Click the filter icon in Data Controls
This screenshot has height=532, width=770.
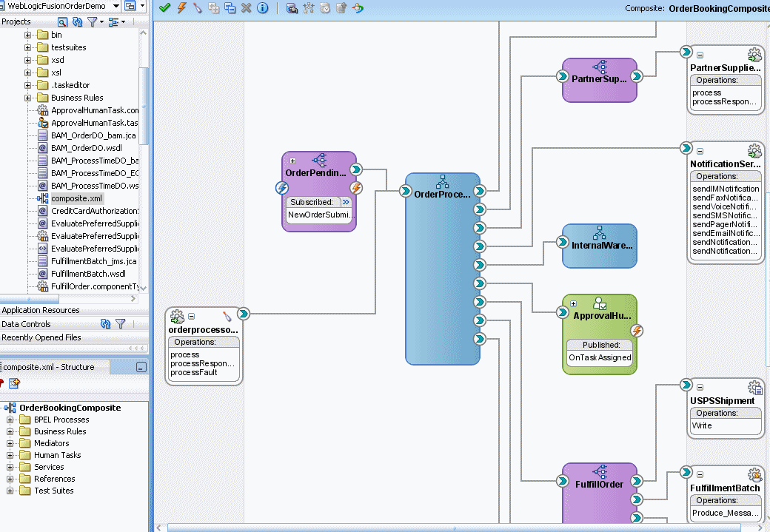[121, 324]
